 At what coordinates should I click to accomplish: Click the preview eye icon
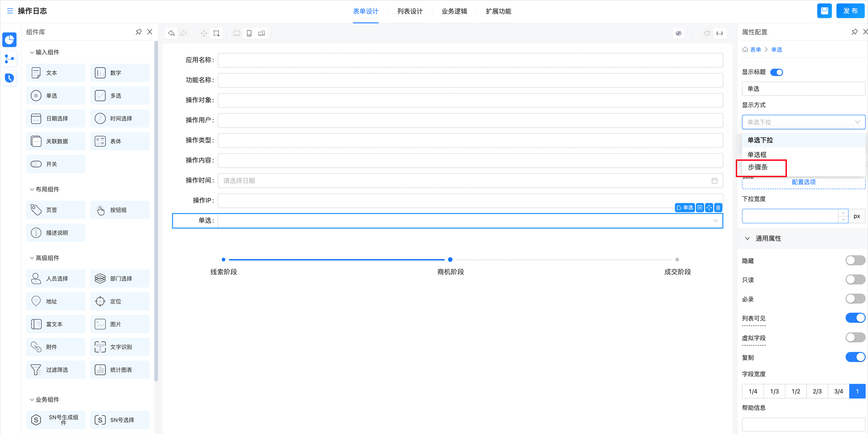pyautogui.click(x=678, y=33)
